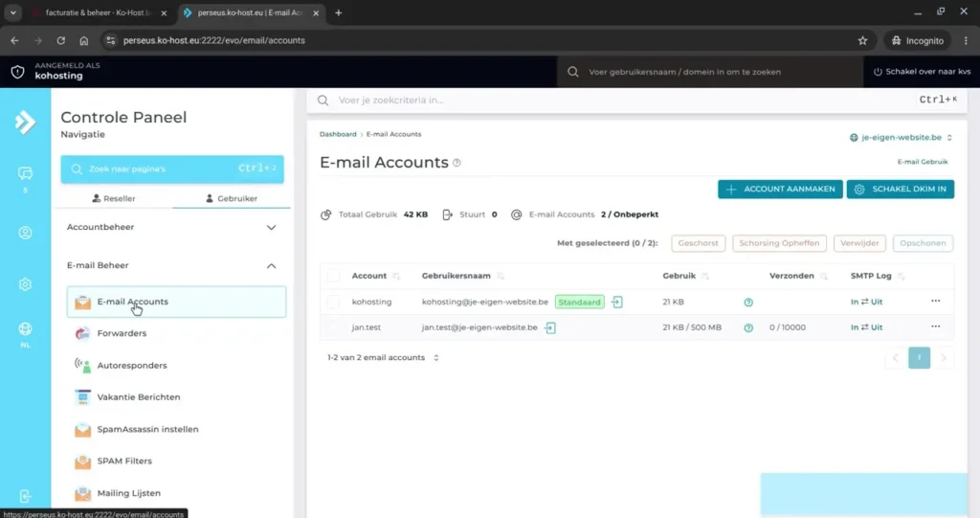980x518 pixels.
Task: Open the E-mail Accounts navigation item
Action: point(176,302)
